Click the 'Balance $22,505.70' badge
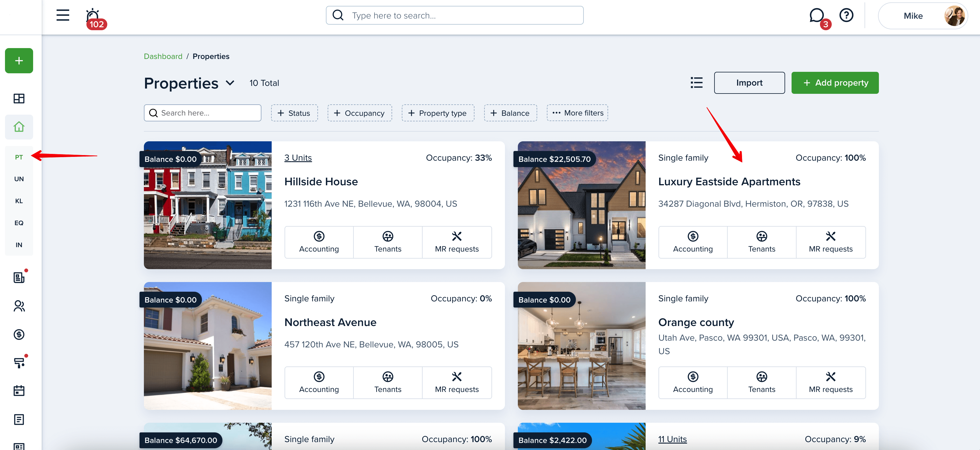Viewport: 980px width, 450px height. click(x=554, y=159)
